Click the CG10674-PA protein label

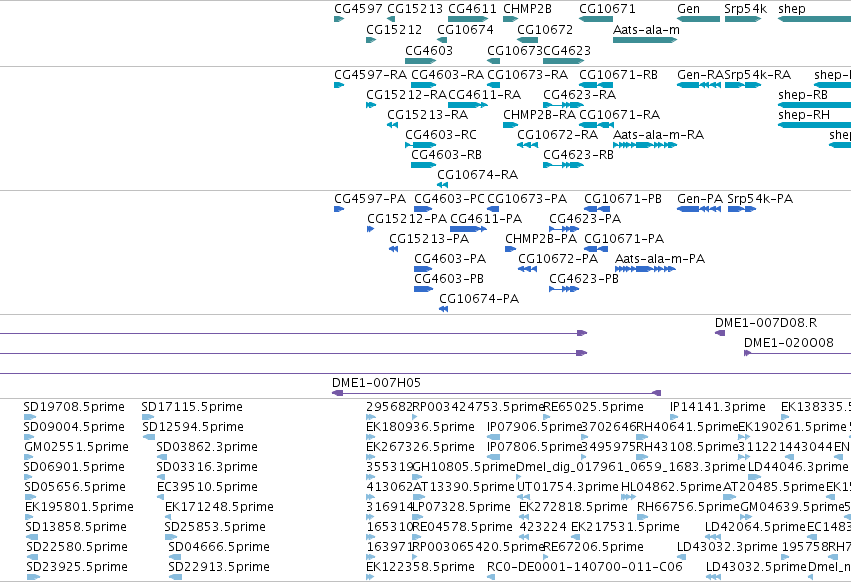point(479,298)
